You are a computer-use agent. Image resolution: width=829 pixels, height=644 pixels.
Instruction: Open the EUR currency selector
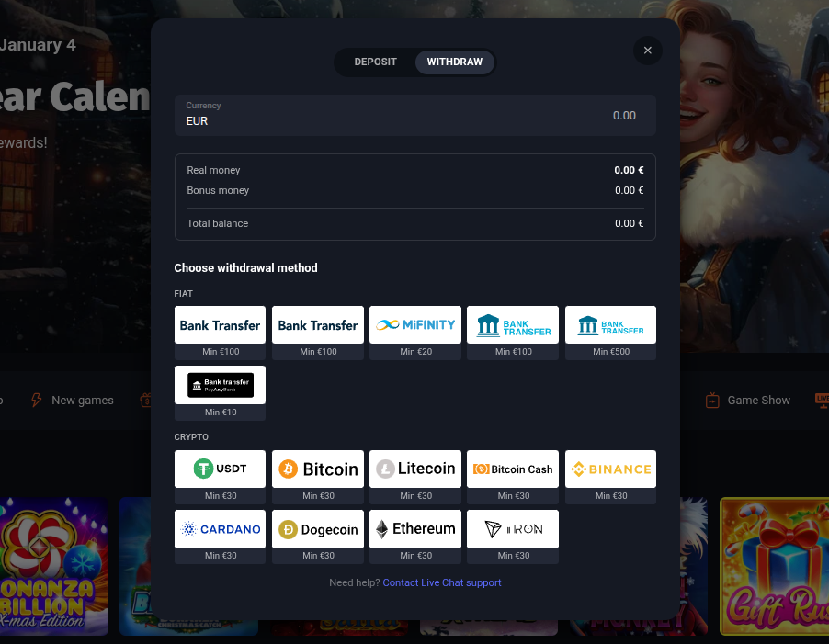(276, 115)
